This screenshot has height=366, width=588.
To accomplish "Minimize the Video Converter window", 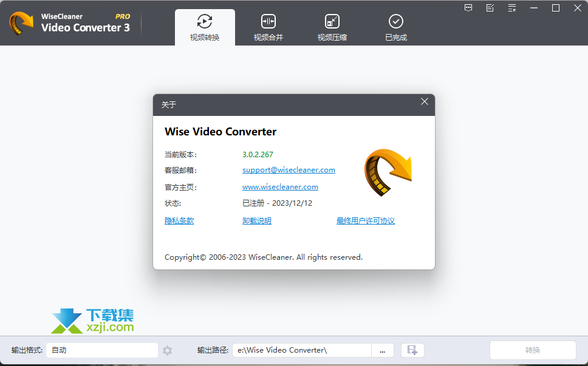I will click(x=534, y=8).
